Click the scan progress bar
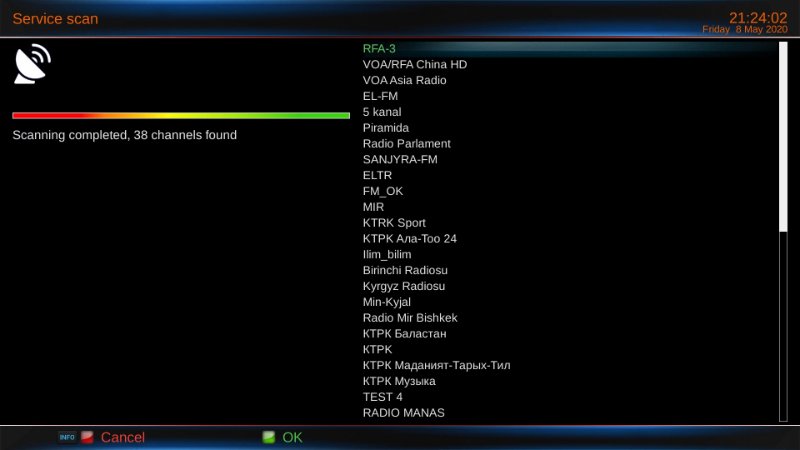Image resolution: width=800 pixels, height=450 pixels. click(181, 116)
